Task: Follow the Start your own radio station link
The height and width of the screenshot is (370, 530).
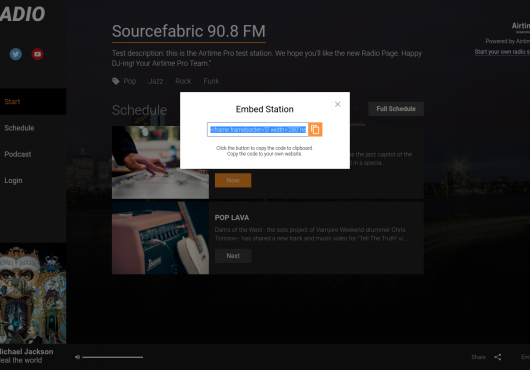Action: coord(502,52)
